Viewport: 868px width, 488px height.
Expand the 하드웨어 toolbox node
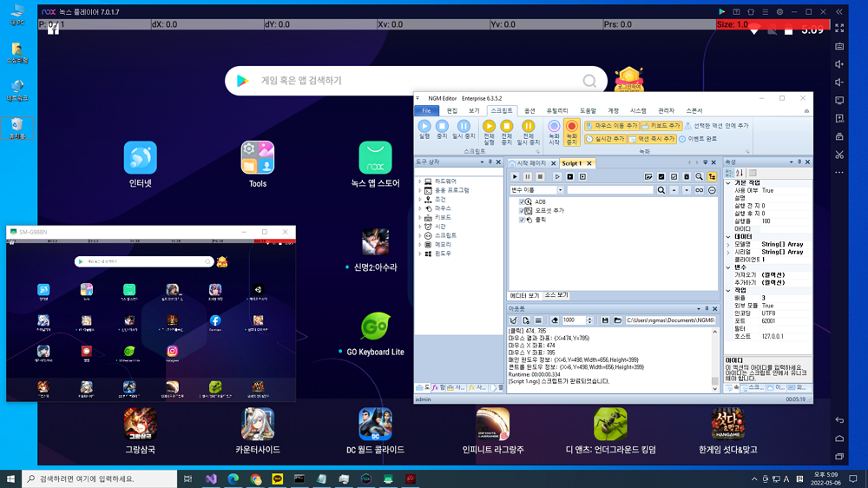click(x=419, y=181)
